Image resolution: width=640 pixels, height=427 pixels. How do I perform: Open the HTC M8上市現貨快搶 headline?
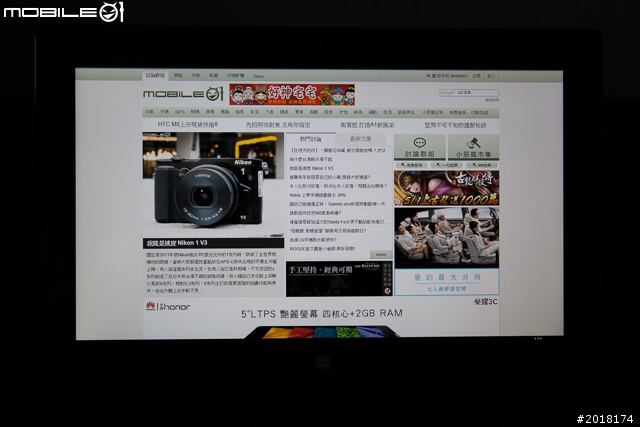[x=187, y=125]
